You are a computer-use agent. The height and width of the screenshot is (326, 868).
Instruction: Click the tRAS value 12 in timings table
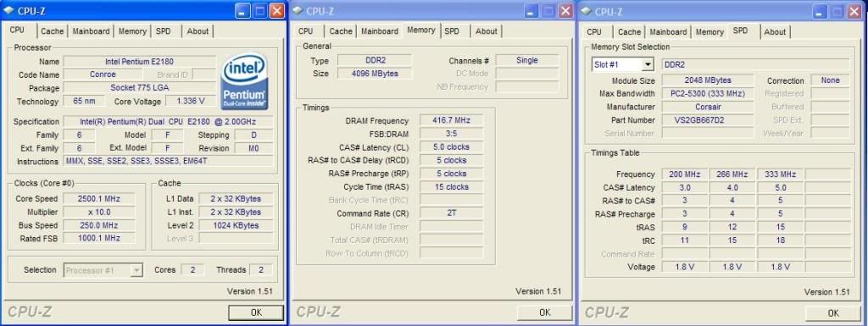732,227
